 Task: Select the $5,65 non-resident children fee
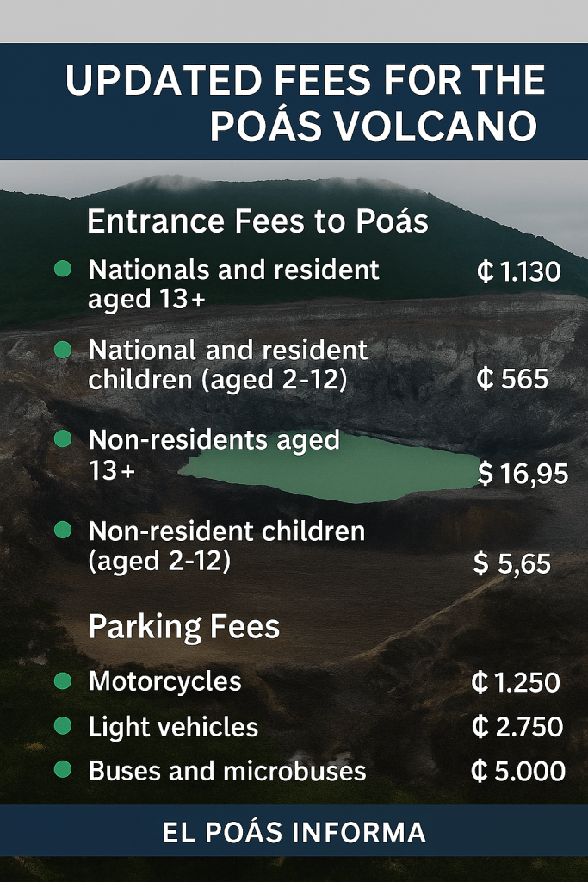point(511,563)
